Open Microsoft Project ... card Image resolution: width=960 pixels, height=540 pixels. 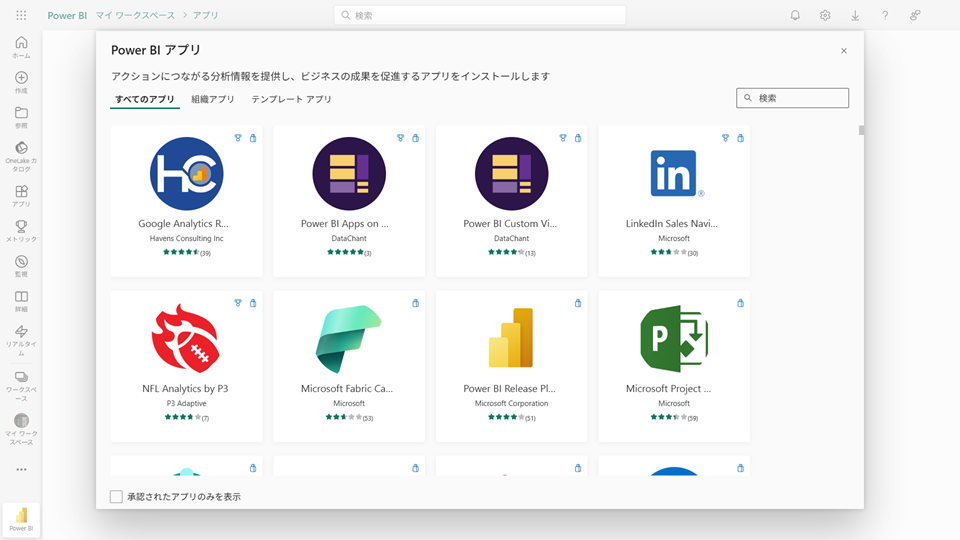[674, 366]
